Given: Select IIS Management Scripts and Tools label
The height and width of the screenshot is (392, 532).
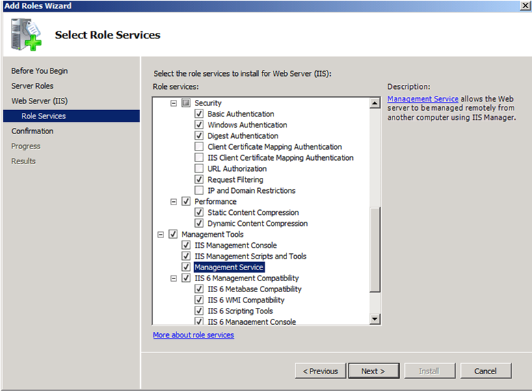Looking at the screenshot, I should [x=250, y=257].
